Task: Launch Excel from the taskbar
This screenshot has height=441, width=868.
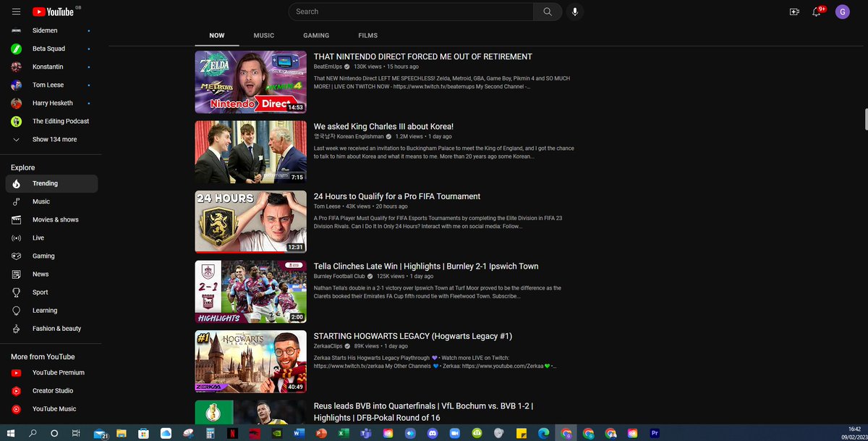Action: pos(344,433)
